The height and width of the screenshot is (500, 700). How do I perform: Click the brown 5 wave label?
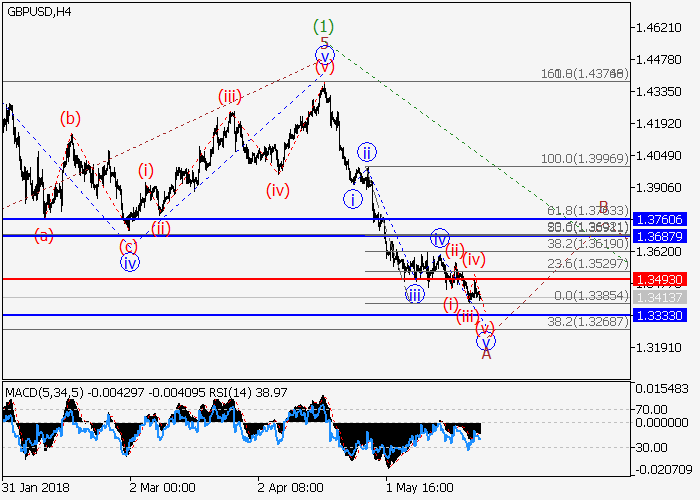point(325,42)
